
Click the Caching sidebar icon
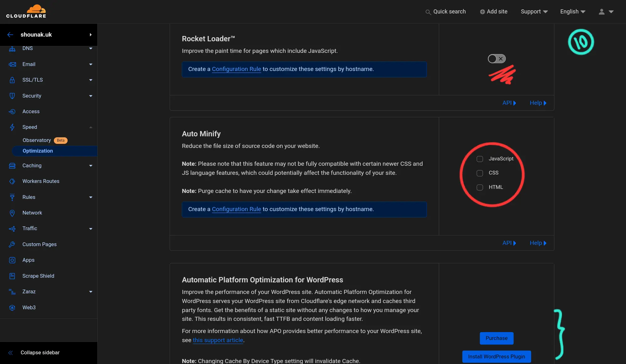point(12,166)
